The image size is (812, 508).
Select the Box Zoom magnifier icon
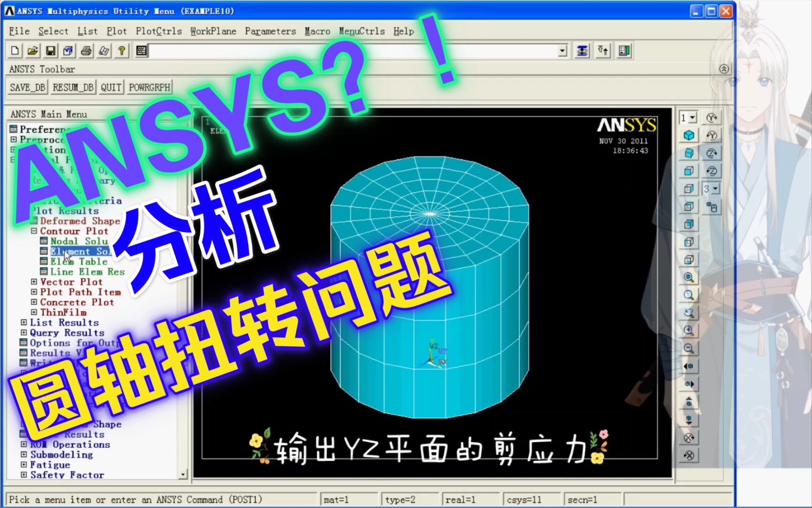coord(689,295)
